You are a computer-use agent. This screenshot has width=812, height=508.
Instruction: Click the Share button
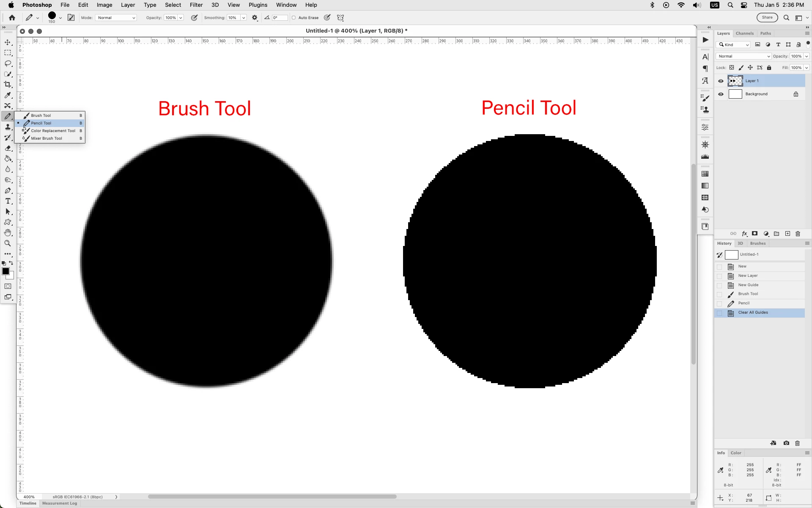pos(767,18)
